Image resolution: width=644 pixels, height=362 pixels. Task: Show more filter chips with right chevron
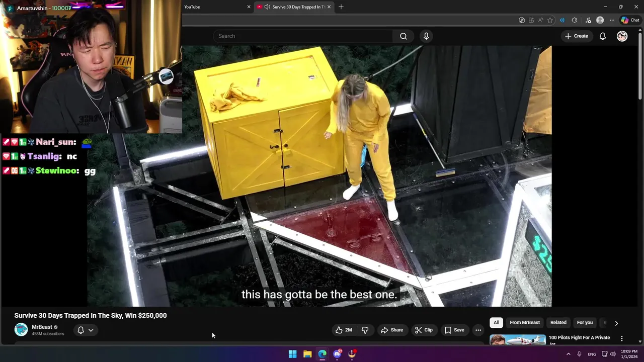click(616, 323)
